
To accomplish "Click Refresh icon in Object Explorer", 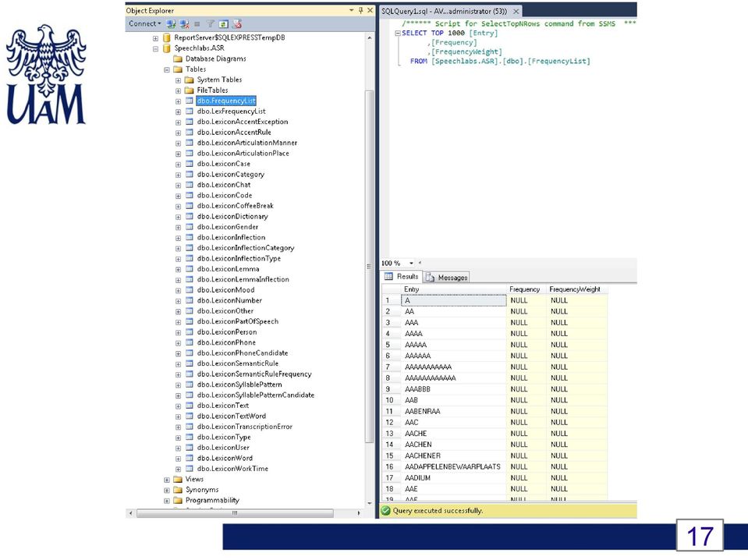I will point(223,24).
